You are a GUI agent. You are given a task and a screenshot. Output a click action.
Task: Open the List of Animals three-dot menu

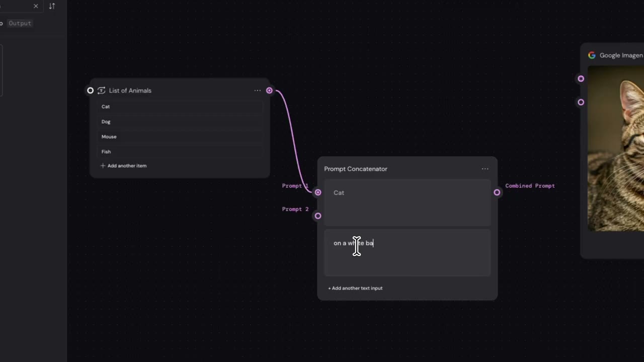coord(257,90)
